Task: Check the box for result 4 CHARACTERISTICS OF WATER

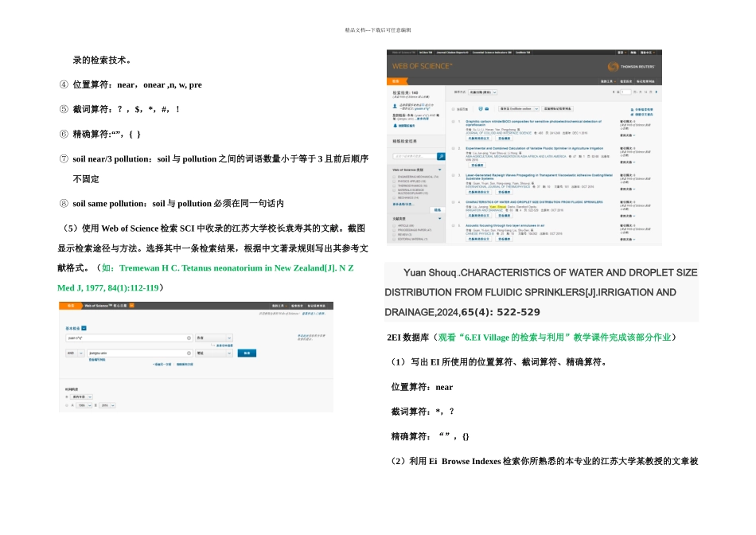Action: 454,202
